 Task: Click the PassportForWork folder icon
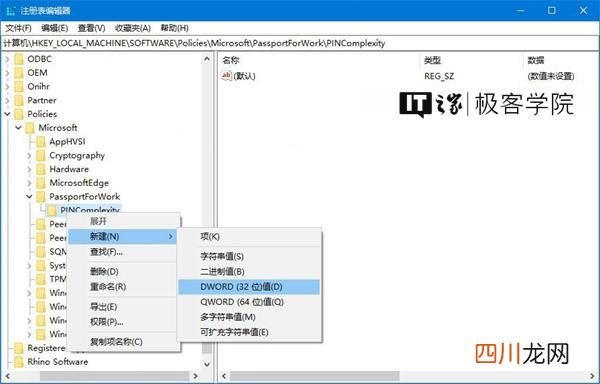[41, 197]
